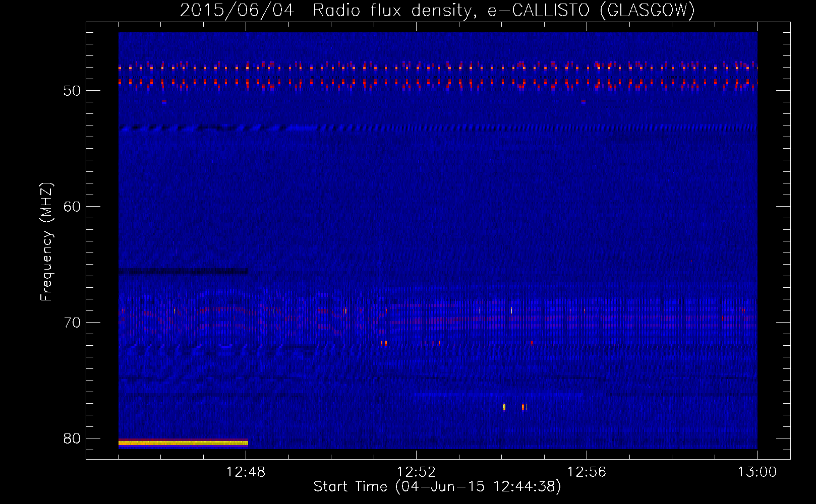
Task: Click the '50' frequency tick label
Action: 72,91
